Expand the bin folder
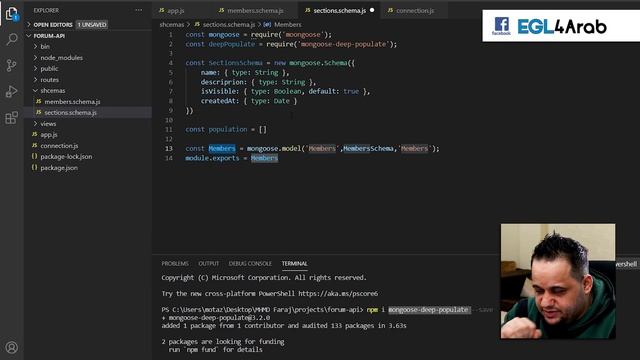The height and width of the screenshot is (360, 640). (45, 47)
